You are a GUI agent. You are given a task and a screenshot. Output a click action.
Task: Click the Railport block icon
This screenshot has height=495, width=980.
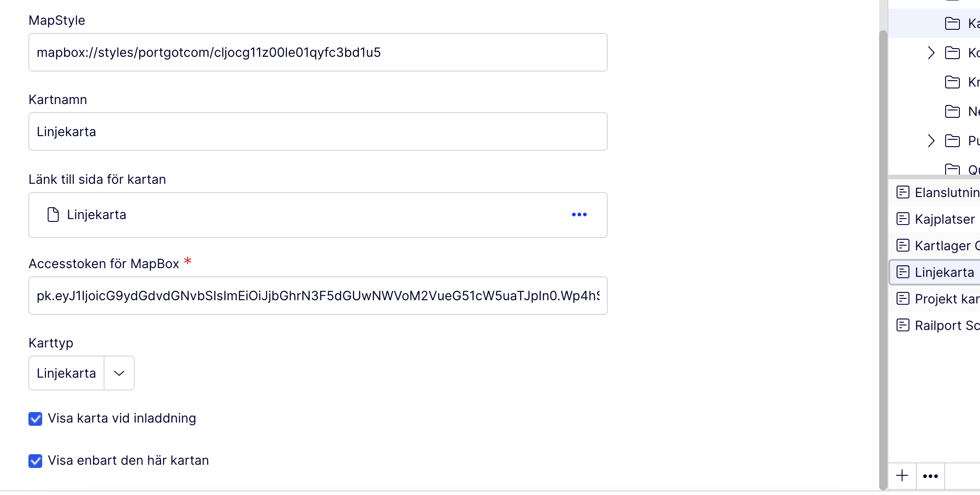click(x=903, y=325)
